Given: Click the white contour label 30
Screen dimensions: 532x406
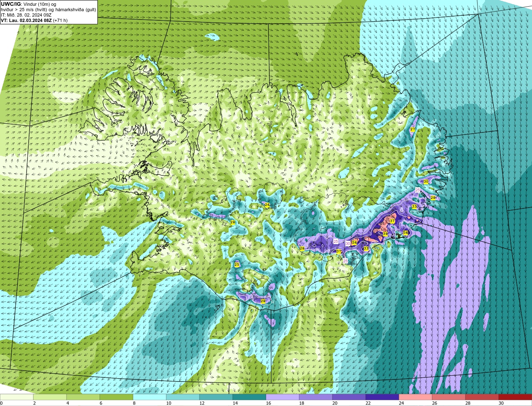Looking at the screenshot, I should click(x=348, y=244).
